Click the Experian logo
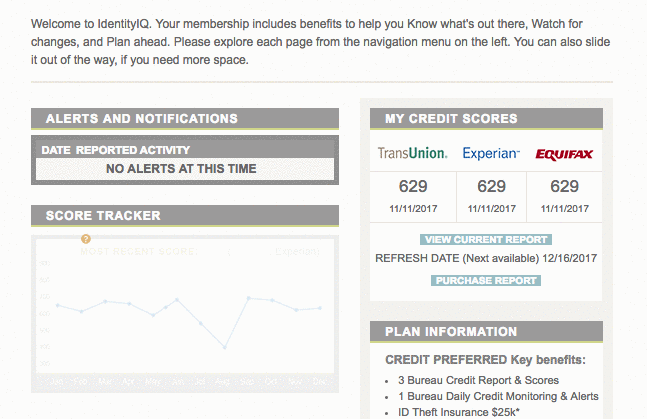 [x=491, y=154]
